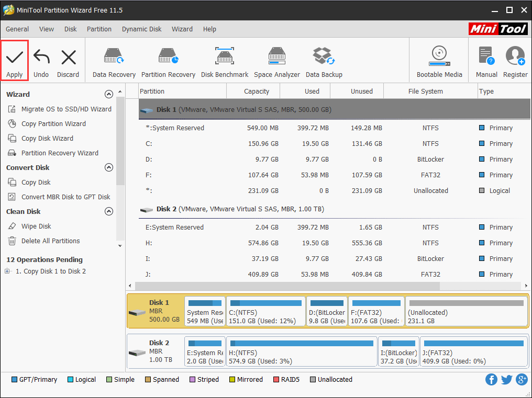
Task: Click Disk 2 icon in disk map
Action: pos(137,352)
